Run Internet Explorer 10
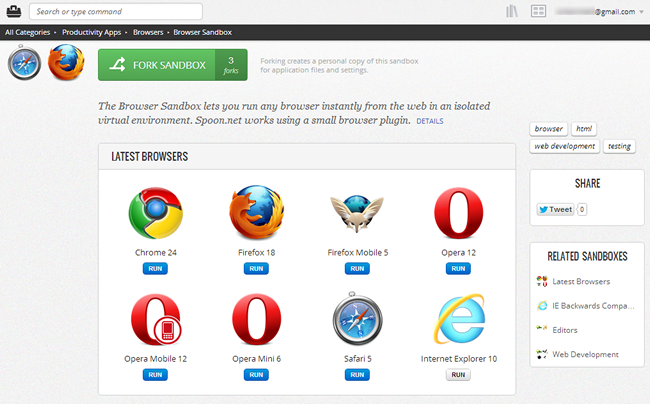 coord(458,375)
